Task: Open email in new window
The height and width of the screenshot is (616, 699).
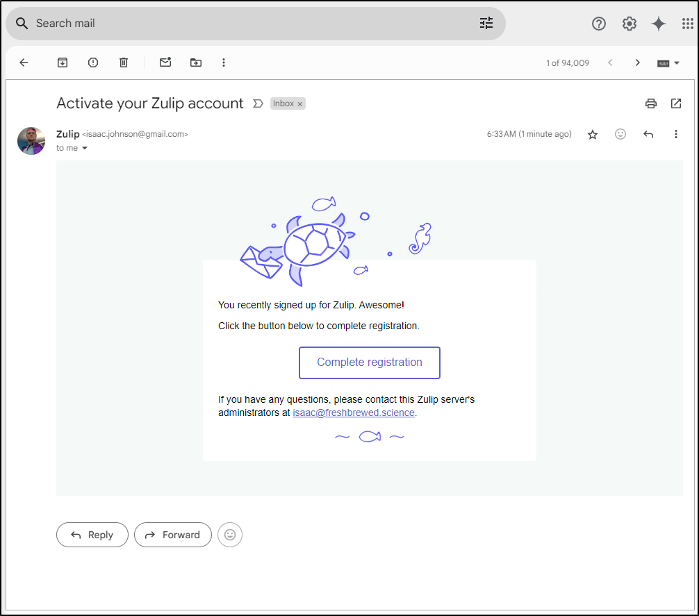Action: (x=676, y=103)
